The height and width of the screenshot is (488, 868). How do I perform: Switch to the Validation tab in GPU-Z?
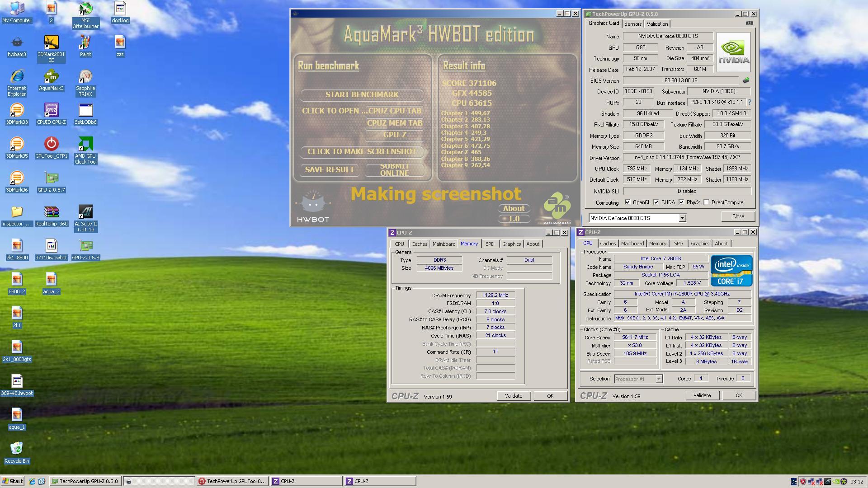pos(657,24)
